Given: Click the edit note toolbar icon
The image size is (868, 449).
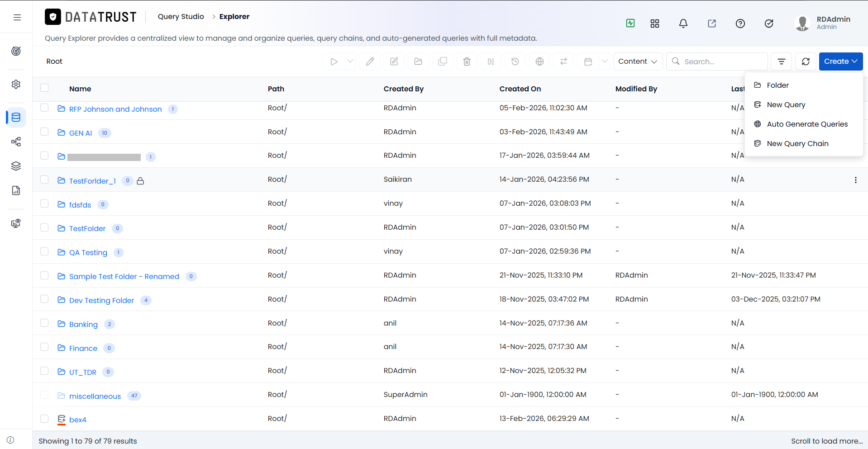Looking at the screenshot, I should tap(394, 61).
